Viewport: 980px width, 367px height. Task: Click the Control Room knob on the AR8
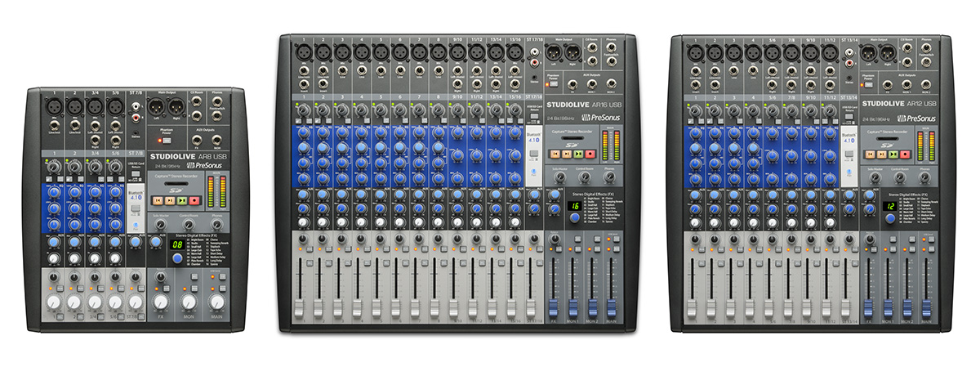point(189,224)
